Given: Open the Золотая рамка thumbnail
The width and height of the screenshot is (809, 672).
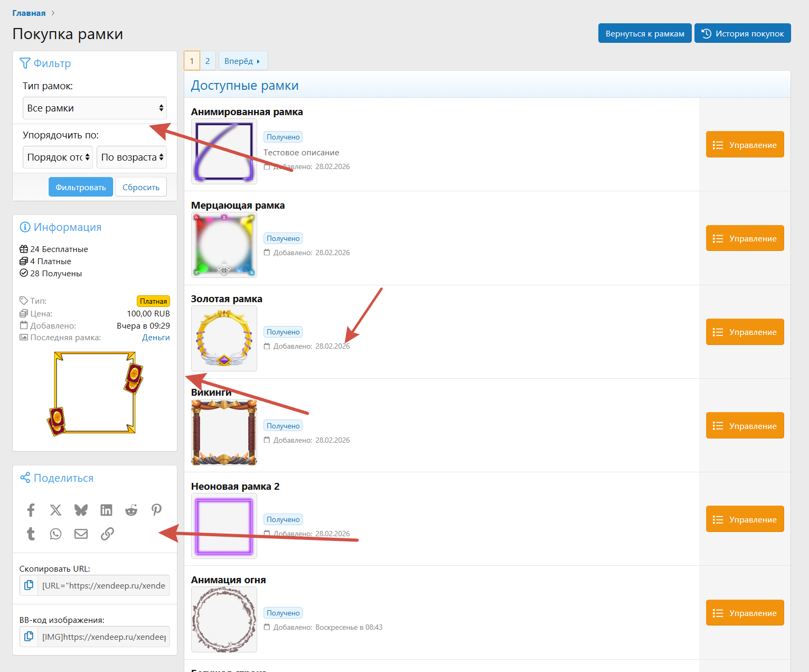Looking at the screenshot, I should pos(224,339).
